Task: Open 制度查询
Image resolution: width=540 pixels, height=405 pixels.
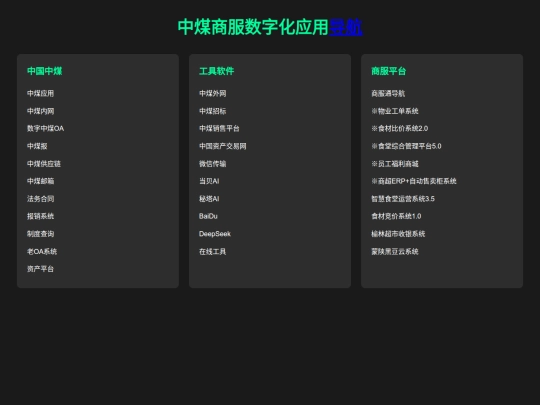Action: coord(40,234)
